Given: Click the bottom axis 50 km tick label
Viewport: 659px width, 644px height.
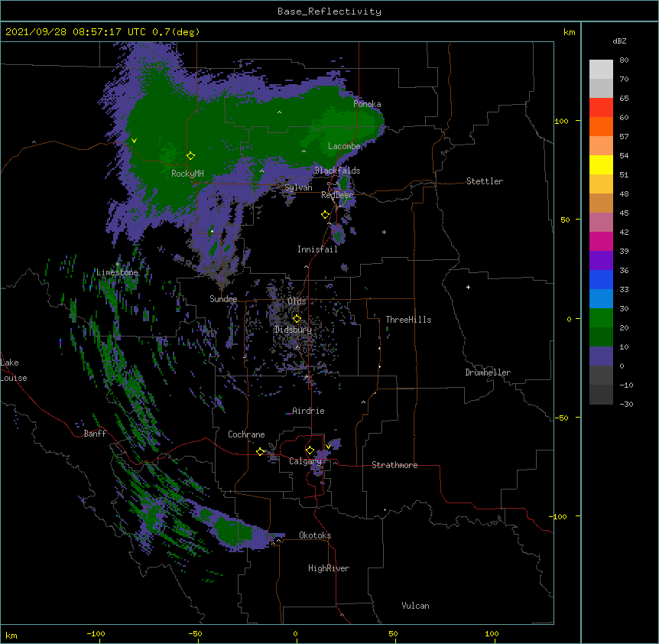Looking at the screenshot, I should [x=393, y=633].
